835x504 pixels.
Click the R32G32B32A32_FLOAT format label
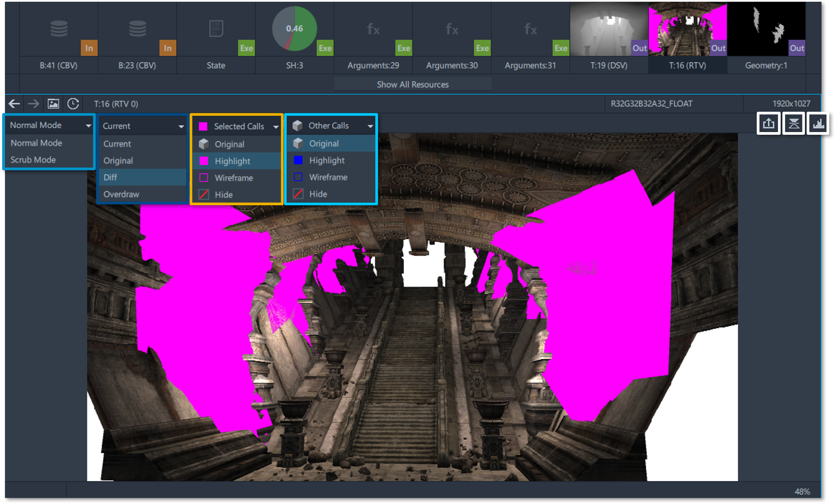pyautogui.click(x=652, y=104)
